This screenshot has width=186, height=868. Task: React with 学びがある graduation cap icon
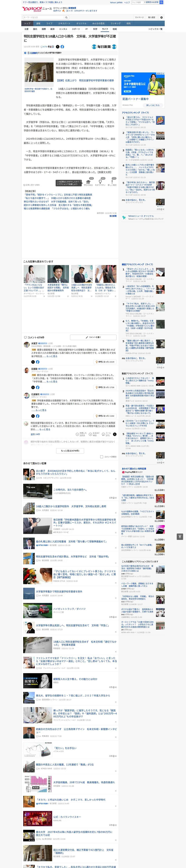(88, 182)
